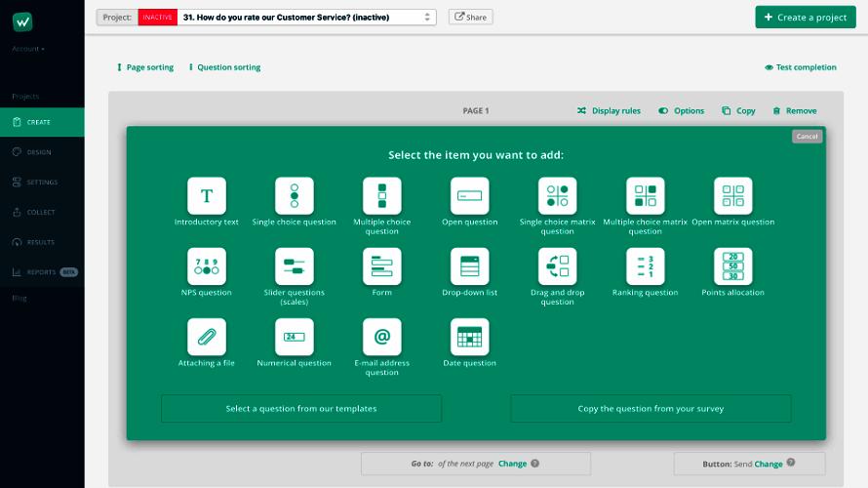The image size is (868, 488).
Task: Add a Points allocation question
Action: [x=733, y=266]
